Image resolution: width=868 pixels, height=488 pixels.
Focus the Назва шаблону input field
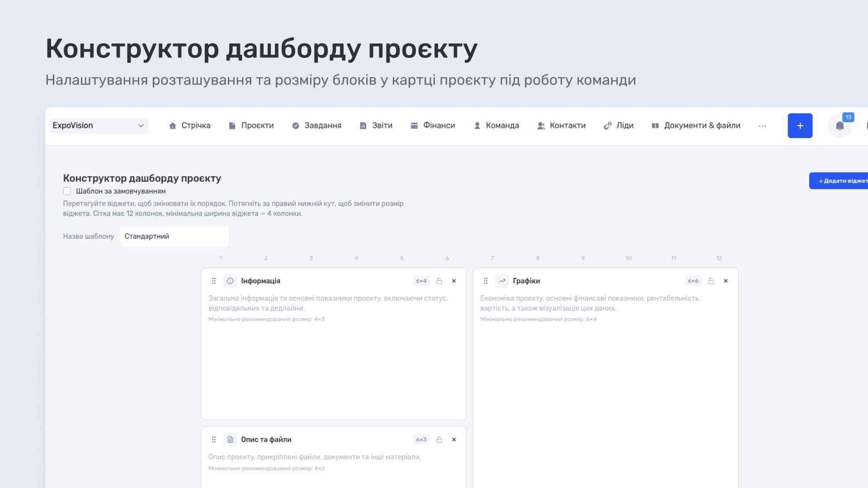(174, 236)
